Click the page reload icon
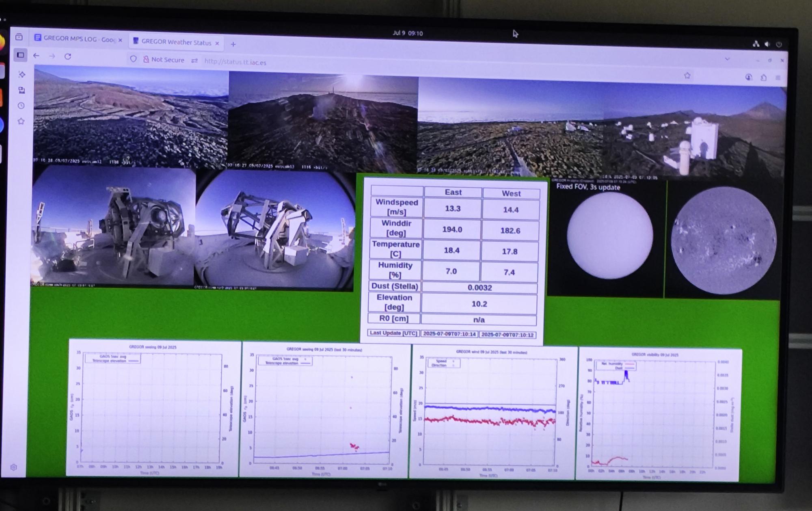Viewport: 812px width, 511px height. [x=67, y=56]
